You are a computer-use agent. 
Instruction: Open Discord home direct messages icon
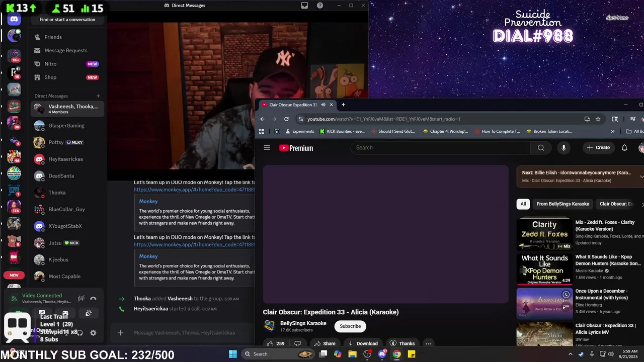tap(14, 19)
